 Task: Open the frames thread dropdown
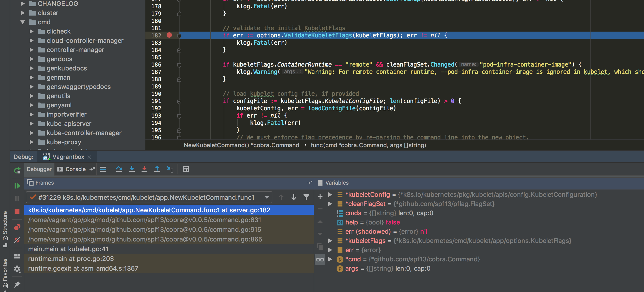tap(266, 197)
